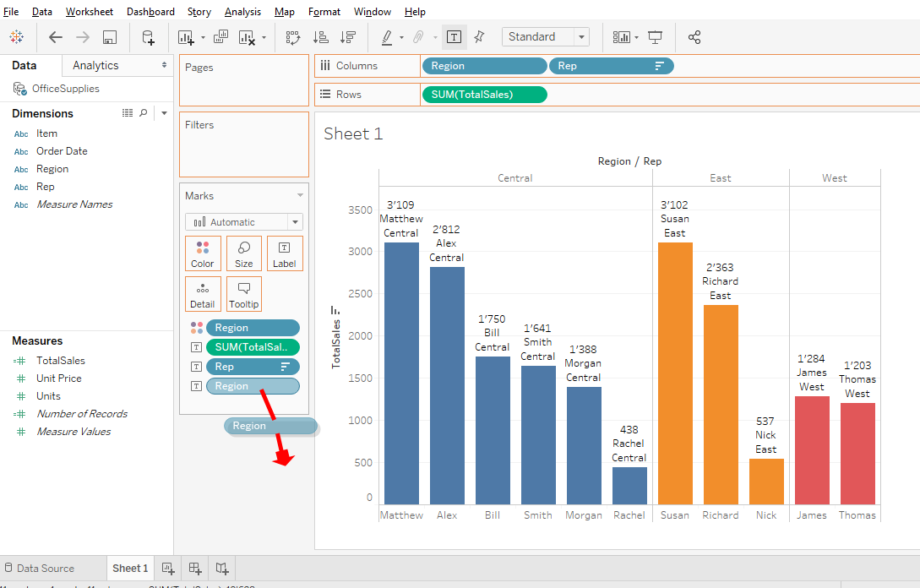Screen dimensions: 920x588
Task: Click the Share workbook icon
Action: point(694,37)
